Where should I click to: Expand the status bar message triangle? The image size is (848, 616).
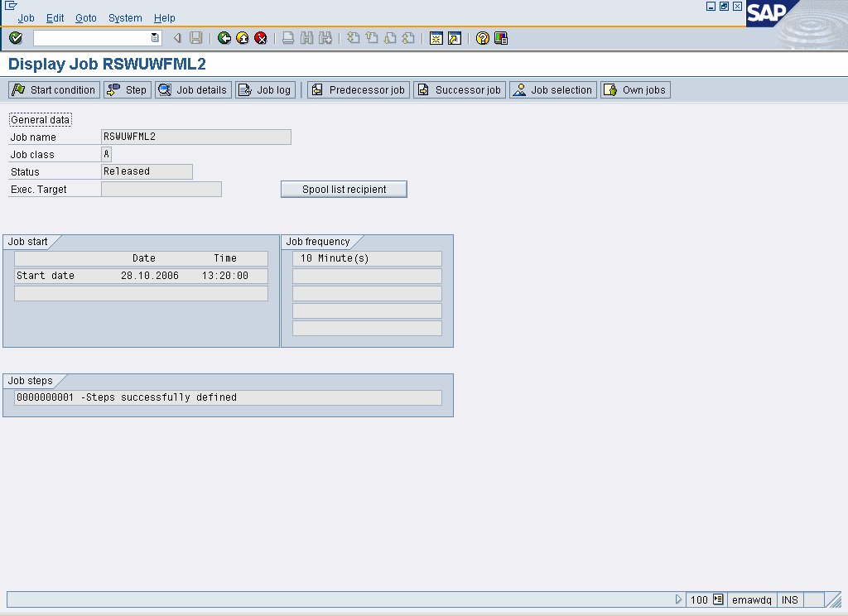click(x=679, y=599)
